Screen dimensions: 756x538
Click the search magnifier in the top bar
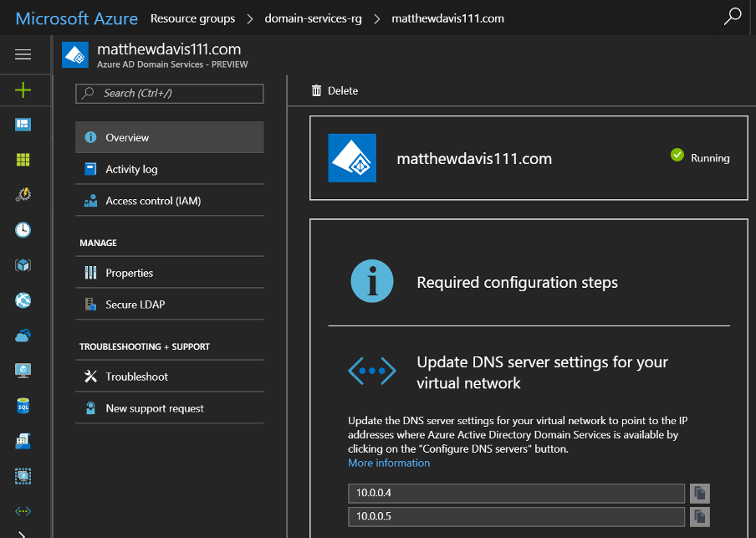coord(733,16)
